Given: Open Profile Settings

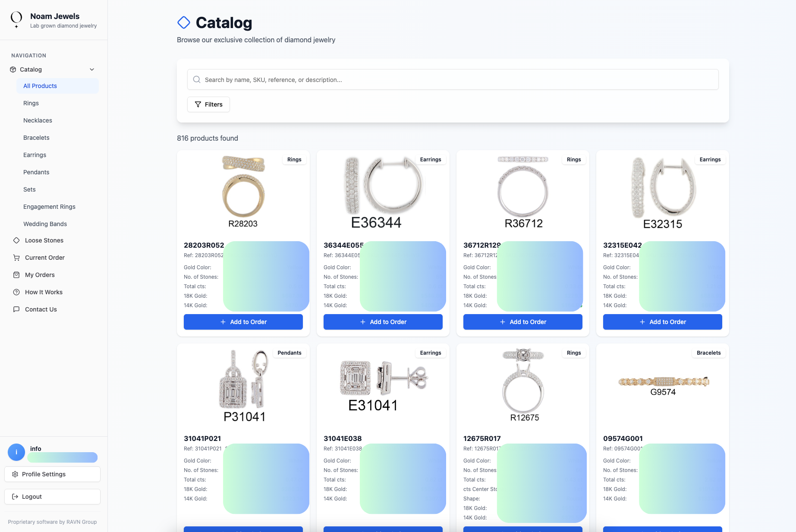Looking at the screenshot, I should click(52, 474).
